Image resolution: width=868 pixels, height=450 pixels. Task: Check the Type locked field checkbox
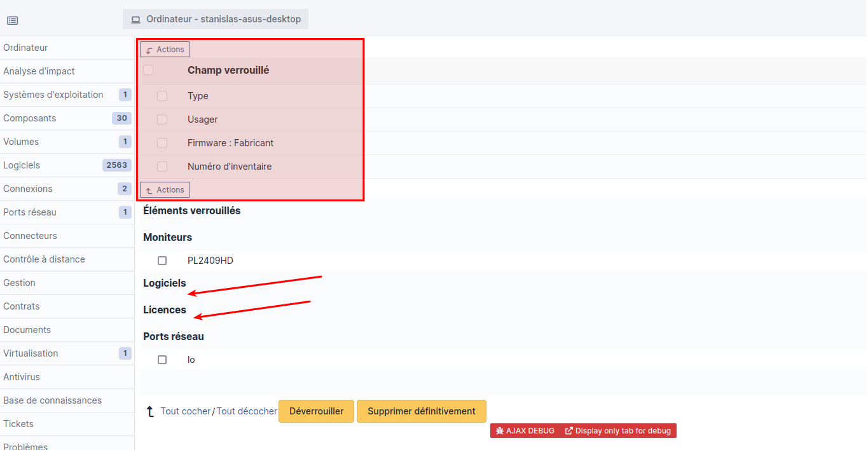(162, 96)
